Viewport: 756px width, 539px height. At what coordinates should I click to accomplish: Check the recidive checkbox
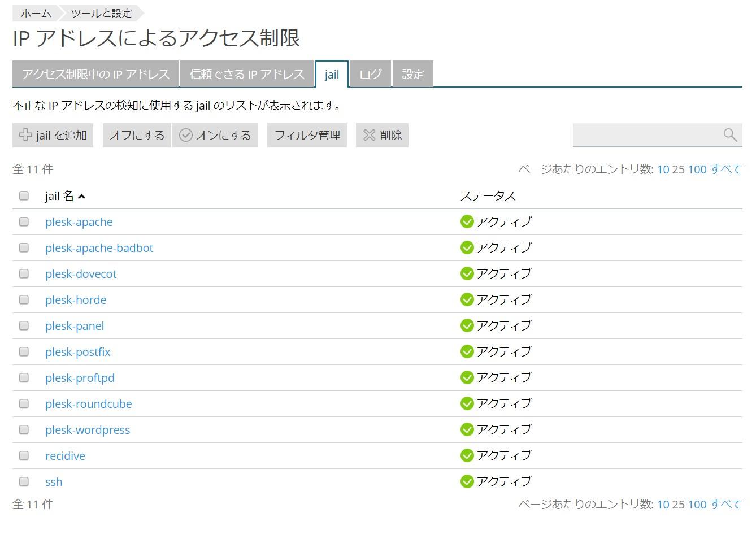point(24,455)
